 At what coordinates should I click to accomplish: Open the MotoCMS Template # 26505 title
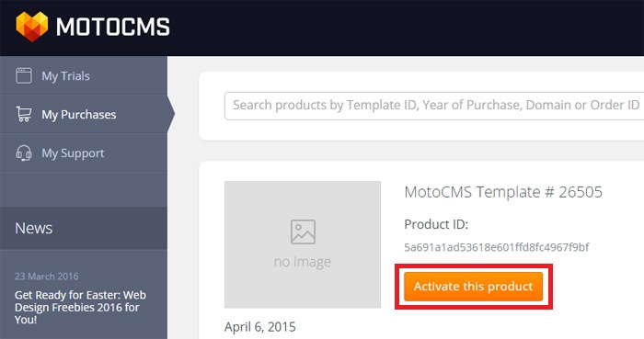tap(503, 192)
